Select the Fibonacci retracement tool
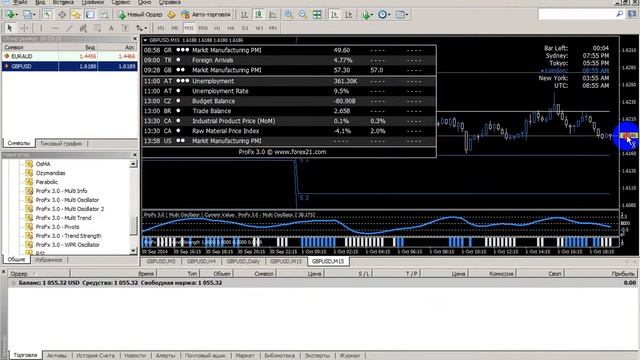Viewport: 640px width, 360px height. (x=97, y=28)
